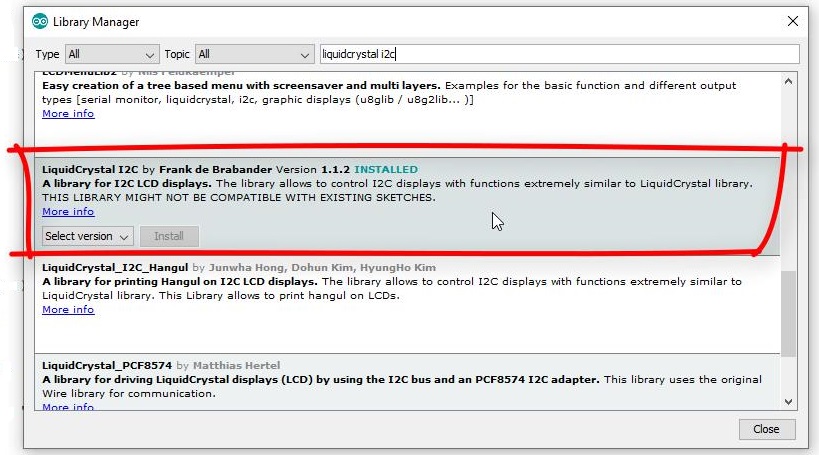
Task: Close the Library Manager window with X
Action: (792, 21)
